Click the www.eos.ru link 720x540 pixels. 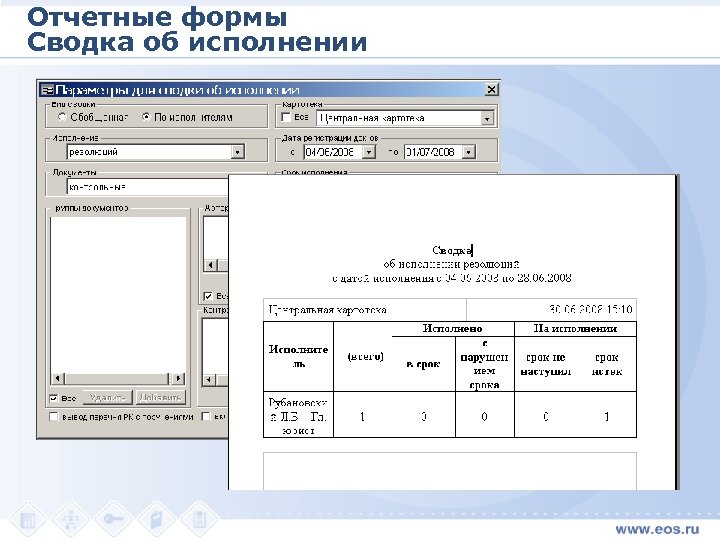(657, 529)
